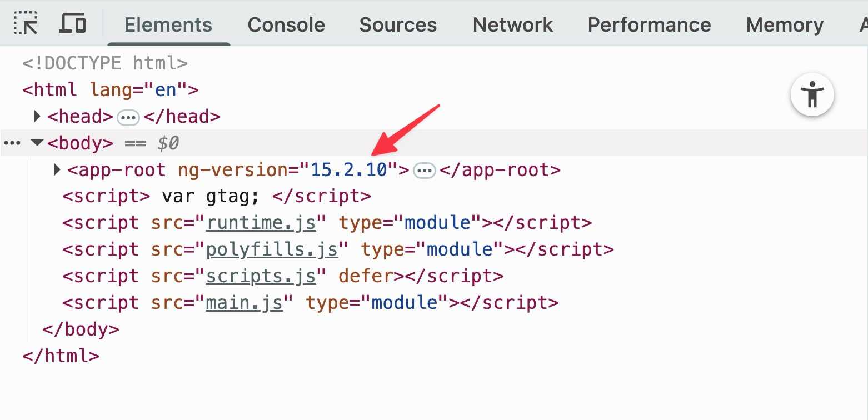Select the closing </html> tag row
The width and height of the screenshot is (868, 420).
click(x=61, y=356)
